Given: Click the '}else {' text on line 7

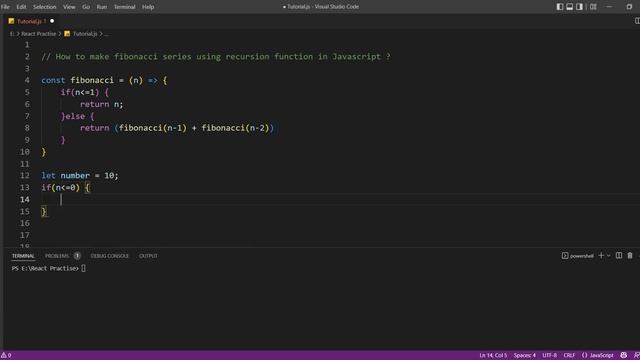Looking at the screenshot, I should 78,116.
